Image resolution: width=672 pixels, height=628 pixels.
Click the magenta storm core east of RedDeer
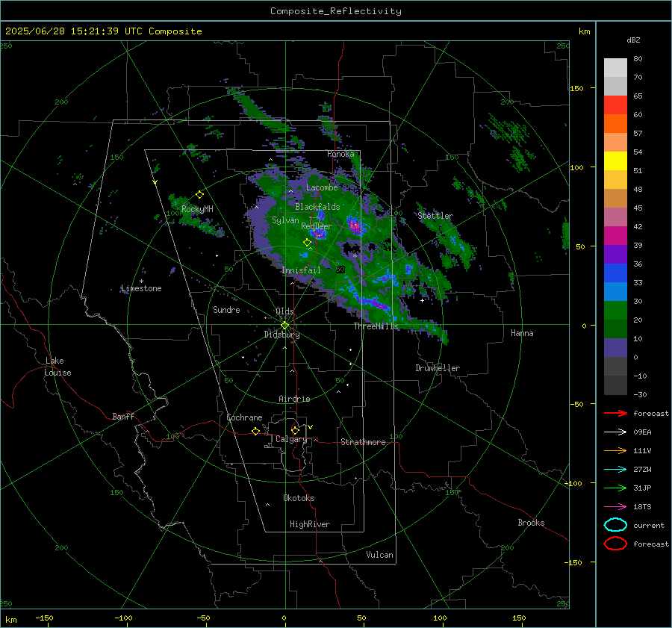[x=355, y=225]
